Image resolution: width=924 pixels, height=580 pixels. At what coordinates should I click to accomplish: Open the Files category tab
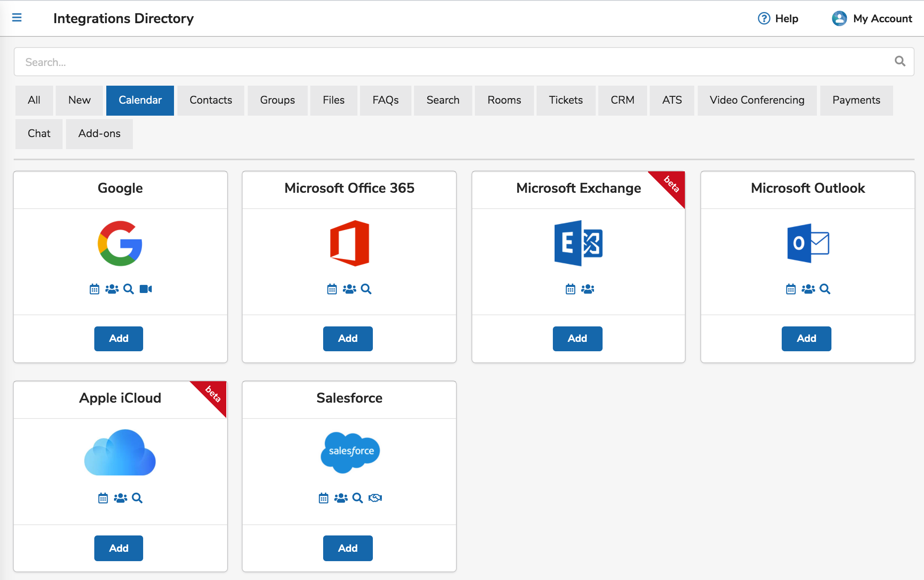pos(334,100)
